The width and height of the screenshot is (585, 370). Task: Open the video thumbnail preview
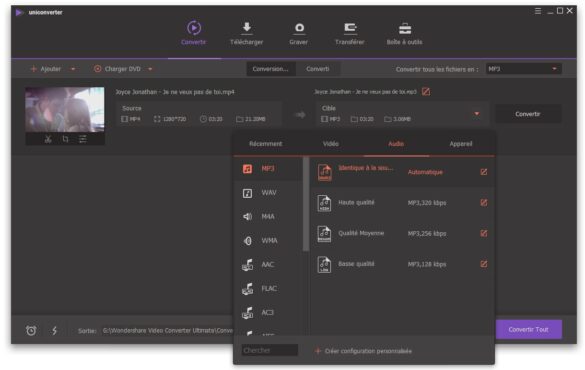(65, 110)
